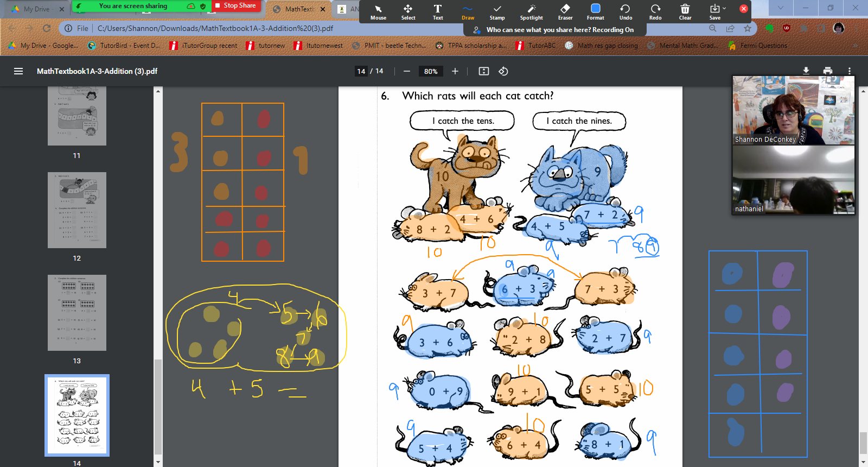This screenshot has width=868, height=467.
Task: Open the Extensions puzzle icon
Action: (804, 28)
